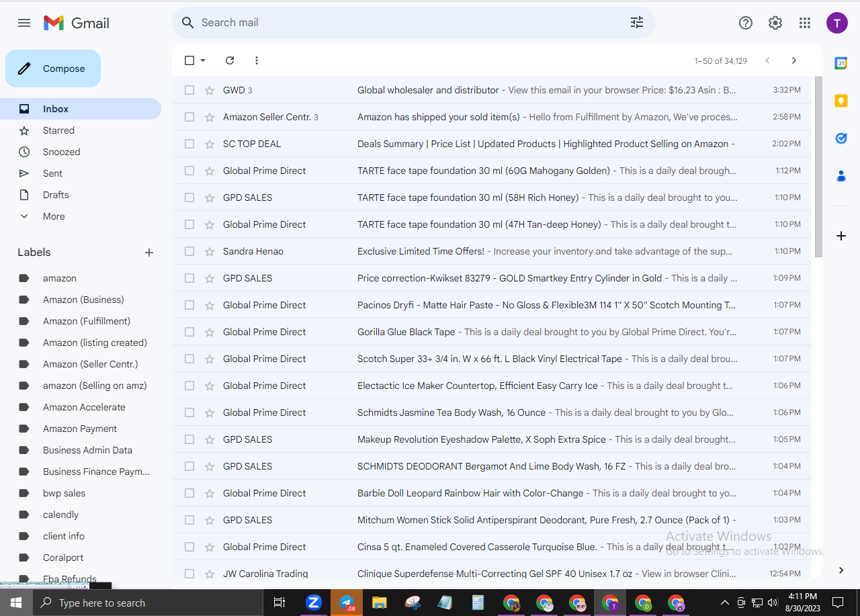Create a new label with plus icon
This screenshot has height=616, width=860.
[x=149, y=253]
